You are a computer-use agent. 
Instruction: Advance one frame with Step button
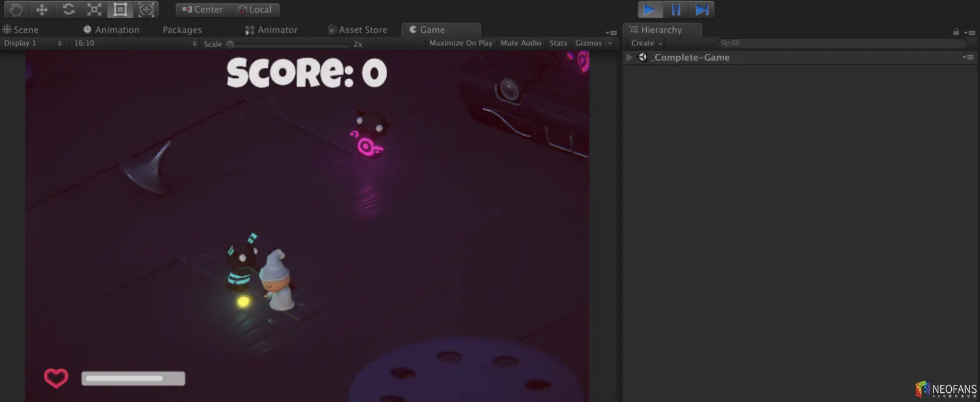702,9
